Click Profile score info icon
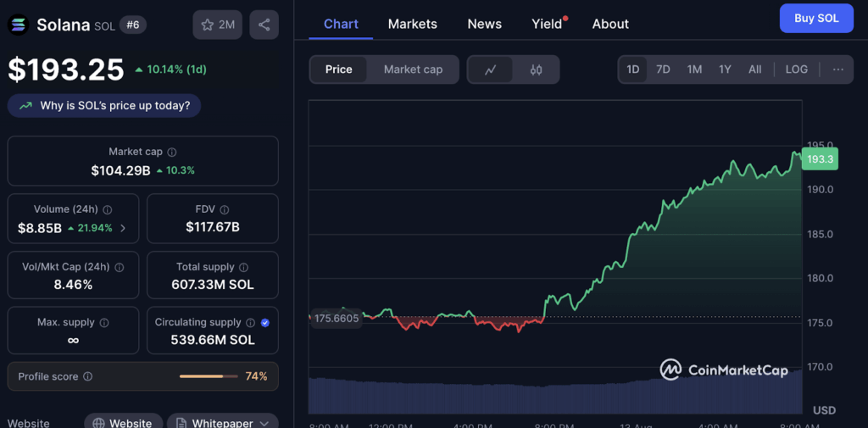Image resolution: width=868 pixels, height=428 pixels. click(x=88, y=376)
